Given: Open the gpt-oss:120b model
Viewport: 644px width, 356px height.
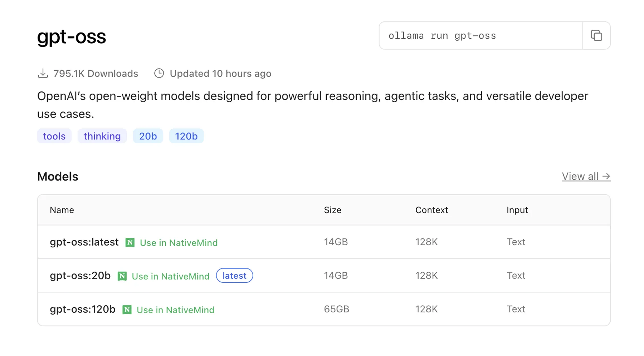Looking at the screenshot, I should 83,309.
